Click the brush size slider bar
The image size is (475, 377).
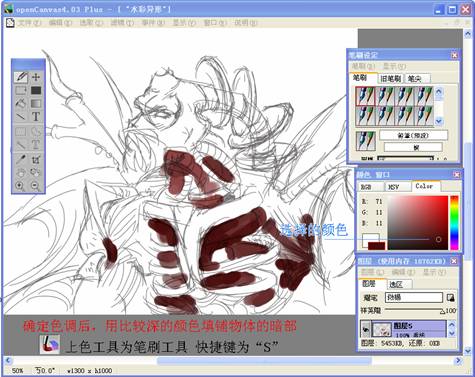tap(406, 158)
